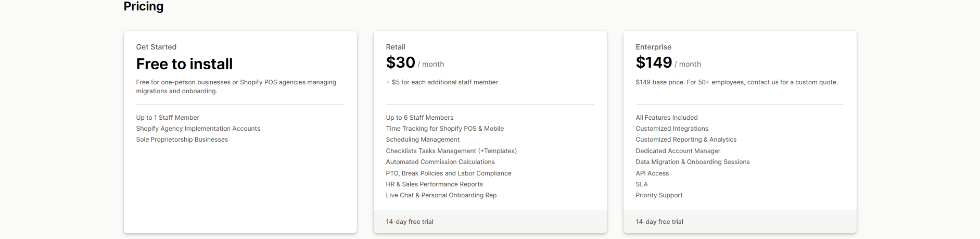
Task: Click the Retail plan name
Action: (396, 47)
